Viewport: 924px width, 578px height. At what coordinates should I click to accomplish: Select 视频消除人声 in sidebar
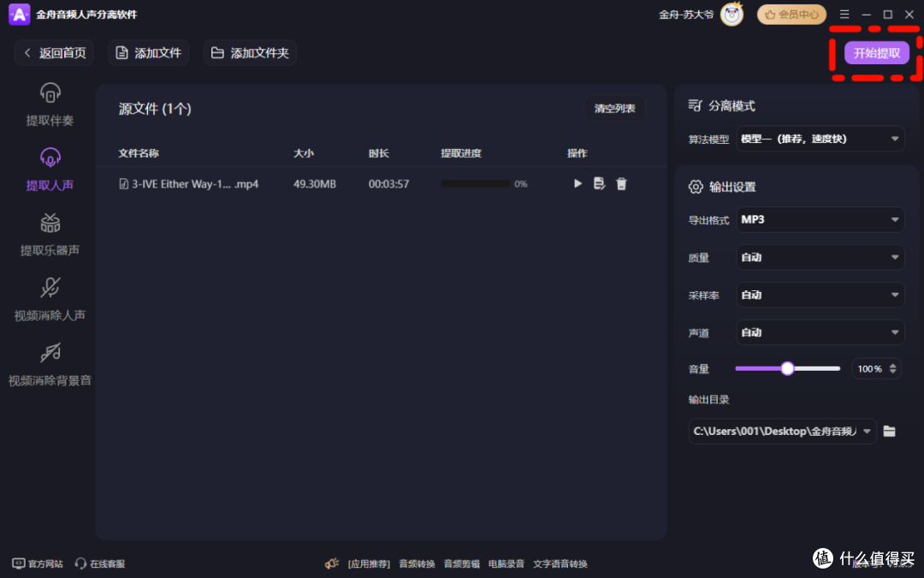pyautogui.click(x=50, y=300)
